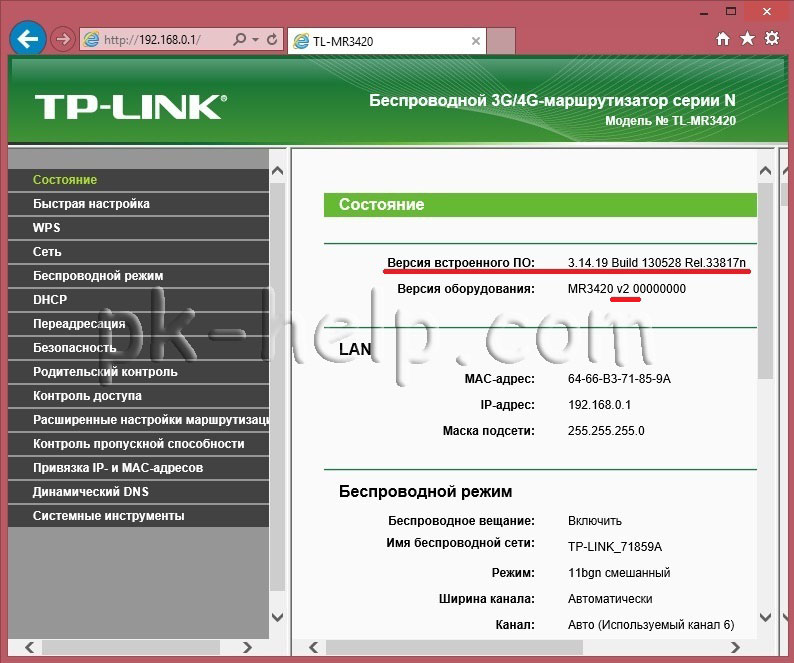Viewport: 794px width, 663px height.
Task: Open Контроль доступа menu item
Action: [138, 396]
